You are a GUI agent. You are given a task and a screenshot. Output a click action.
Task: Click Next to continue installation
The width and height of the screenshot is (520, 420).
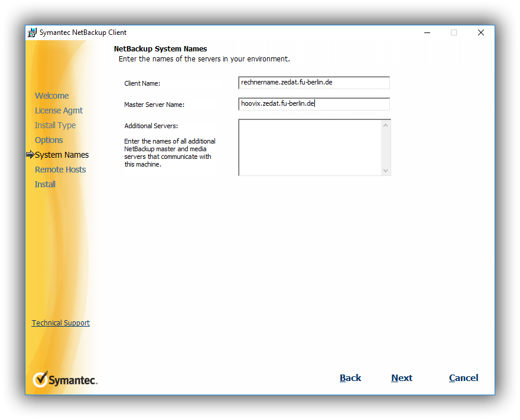point(402,378)
